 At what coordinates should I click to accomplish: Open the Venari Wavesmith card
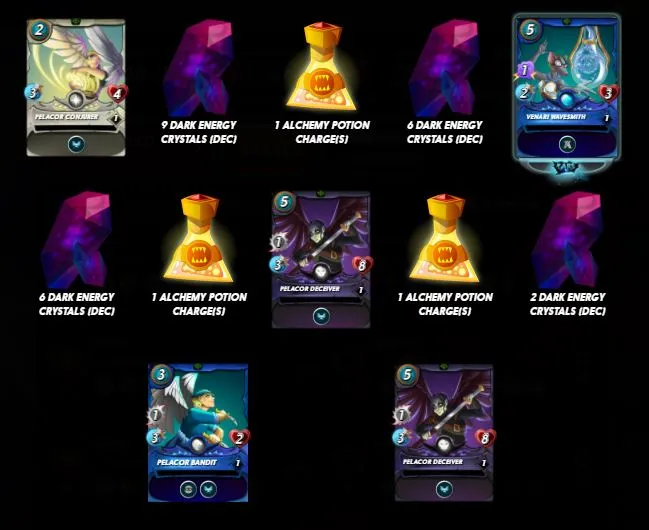tap(567, 93)
